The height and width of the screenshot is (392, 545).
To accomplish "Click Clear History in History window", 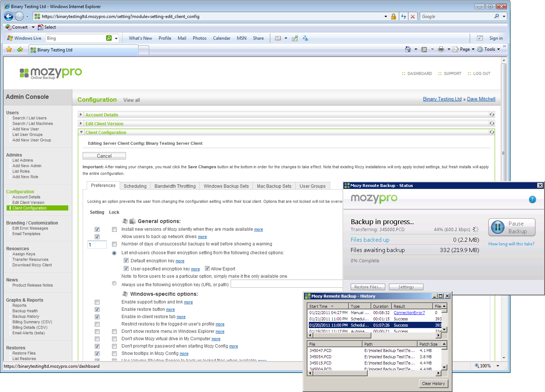I will (433, 384).
